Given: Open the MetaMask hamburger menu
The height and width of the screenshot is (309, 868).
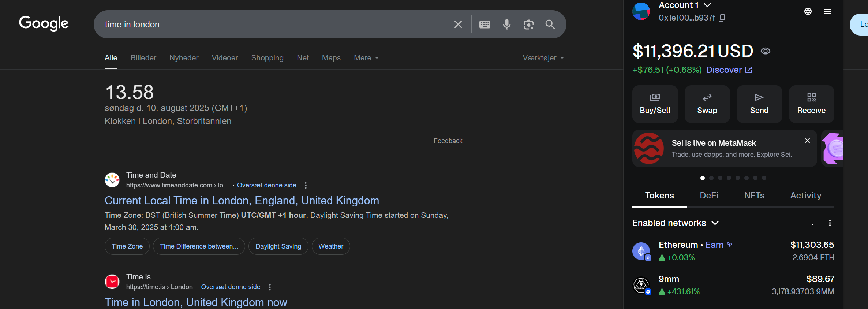Looking at the screenshot, I should tap(828, 11).
